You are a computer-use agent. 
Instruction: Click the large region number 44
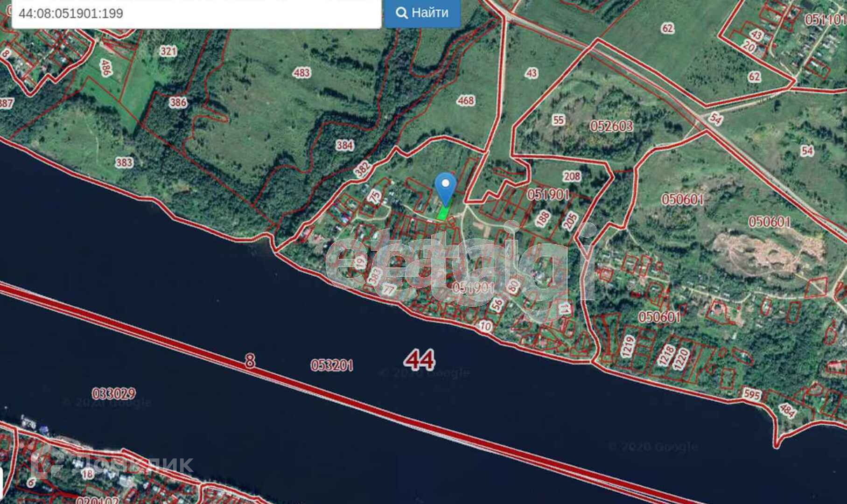coord(420,359)
